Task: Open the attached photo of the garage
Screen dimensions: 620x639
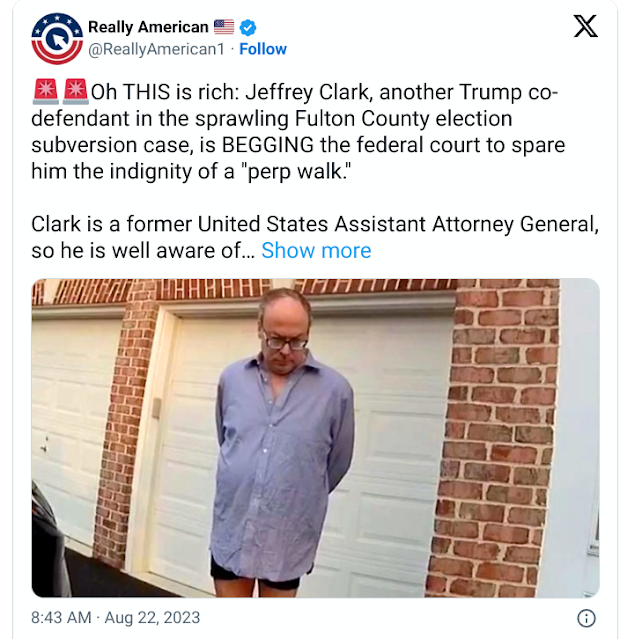Action: pos(316,438)
